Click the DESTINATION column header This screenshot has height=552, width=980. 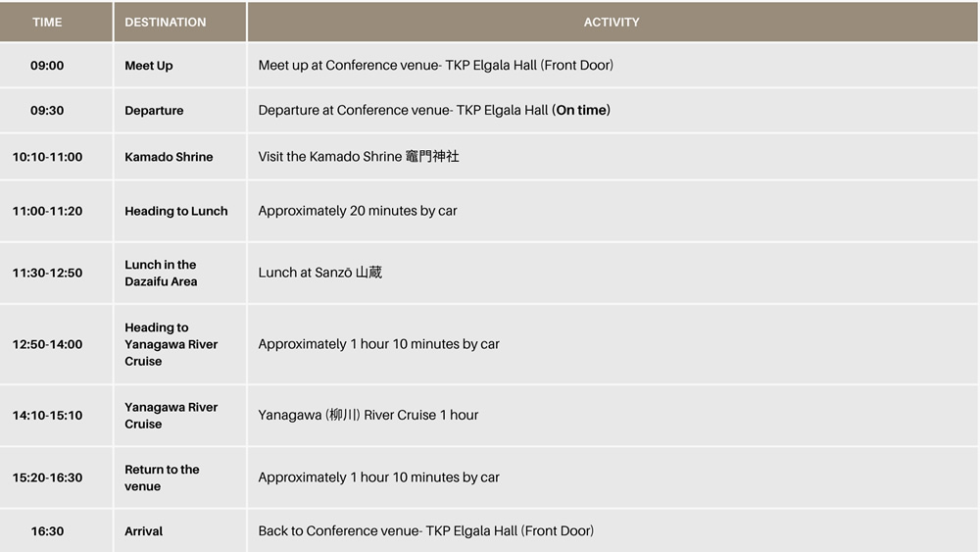[x=165, y=22]
